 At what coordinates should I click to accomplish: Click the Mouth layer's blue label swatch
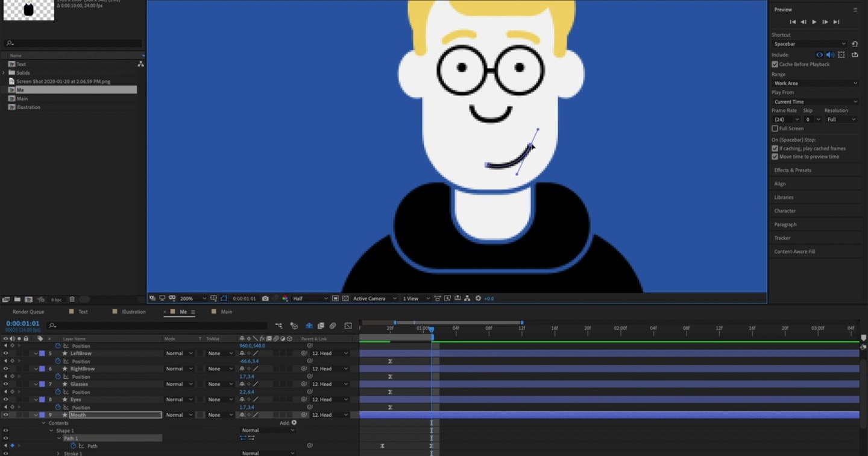(42, 415)
